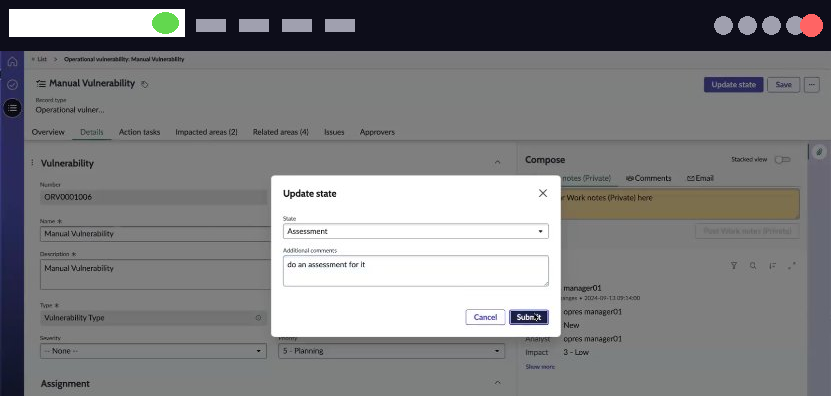Open the checkmark circle sidebar icon

12,84
